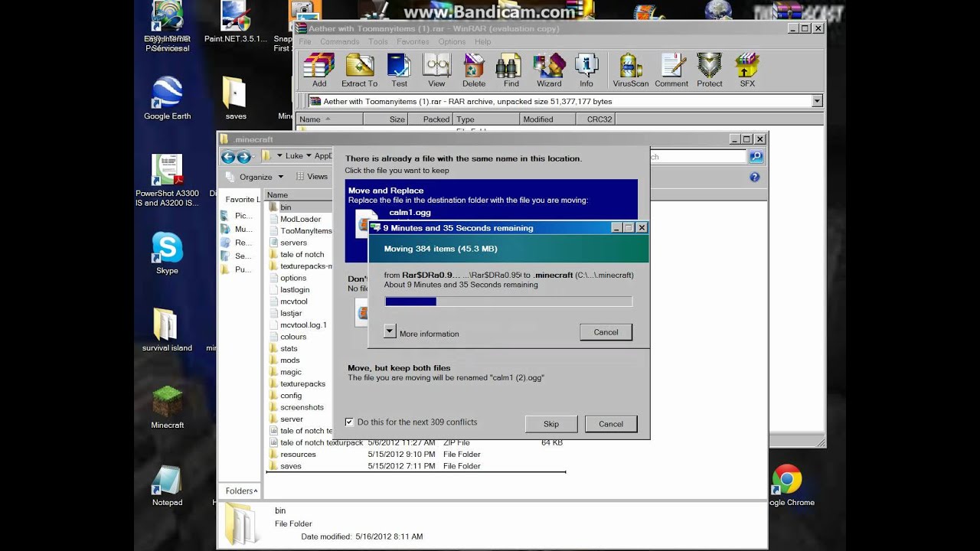Viewport: 980px width, 551px height.
Task: Click Cancel in the file conflict dialog
Action: click(x=611, y=423)
